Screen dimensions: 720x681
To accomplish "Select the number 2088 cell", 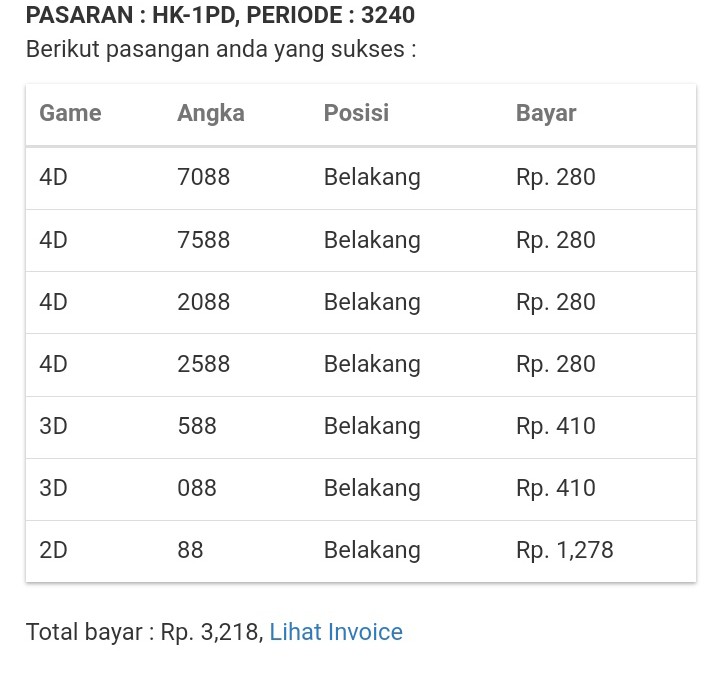I will click(203, 302).
